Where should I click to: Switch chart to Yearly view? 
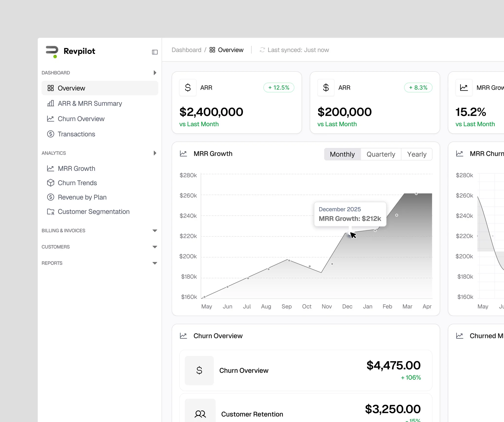[417, 154]
